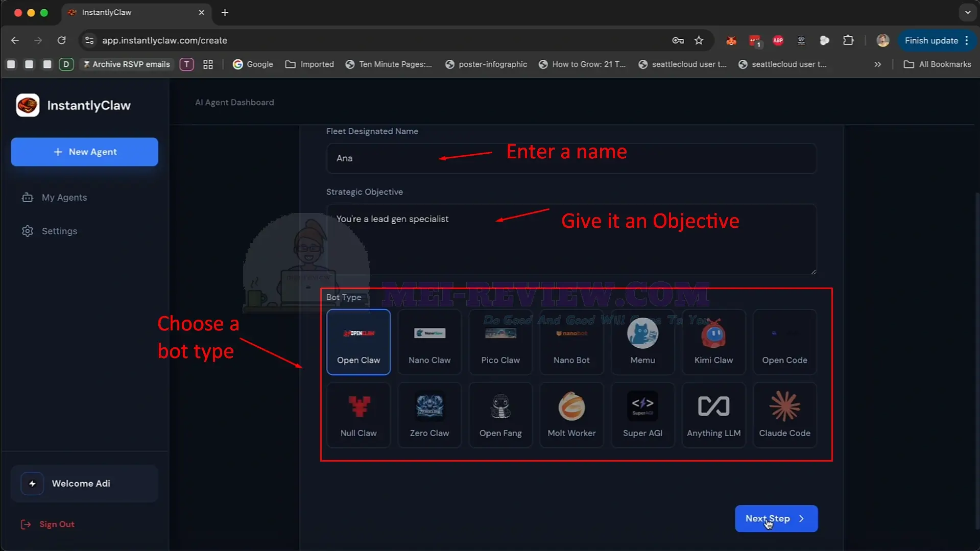
Task: Choose the Nano Claw bot type
Action: point(429,342)
